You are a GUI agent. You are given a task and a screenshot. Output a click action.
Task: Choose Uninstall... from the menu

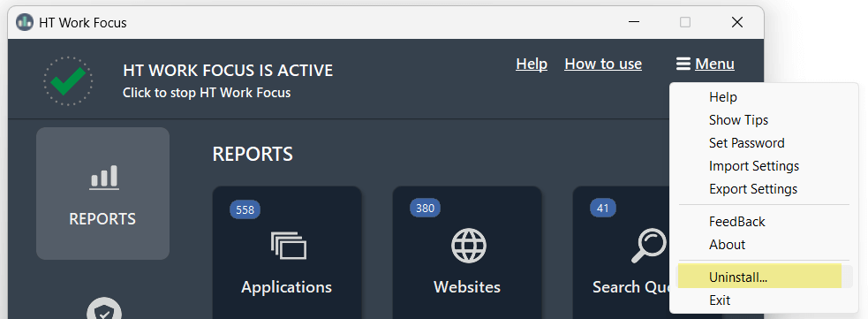pyautogui.click(x=764, y=277)
